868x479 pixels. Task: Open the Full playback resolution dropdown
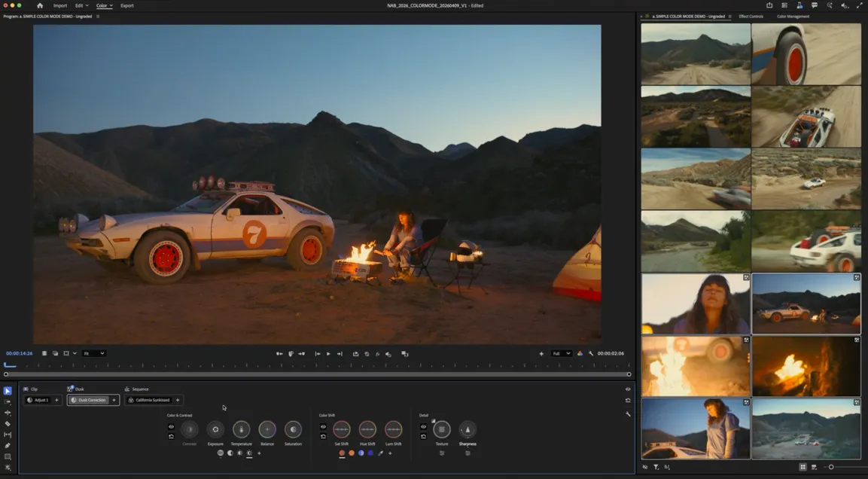[x=562, y=353]
